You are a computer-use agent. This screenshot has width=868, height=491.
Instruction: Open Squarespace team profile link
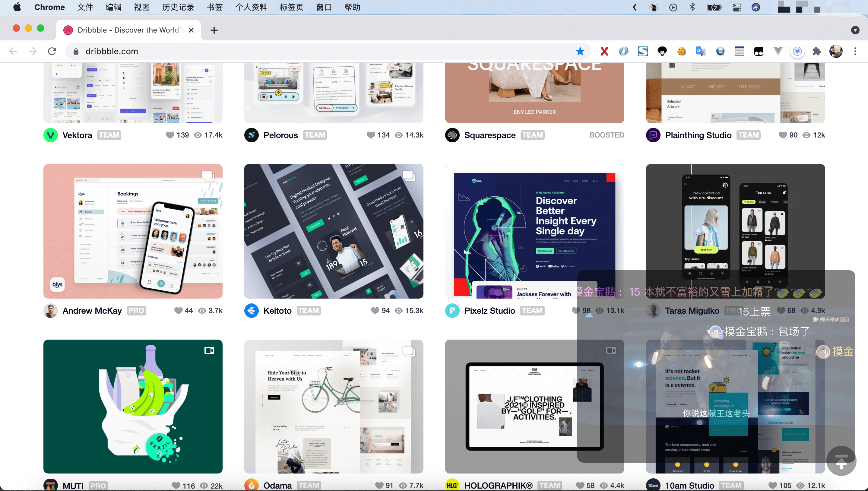tap(489, 135)
